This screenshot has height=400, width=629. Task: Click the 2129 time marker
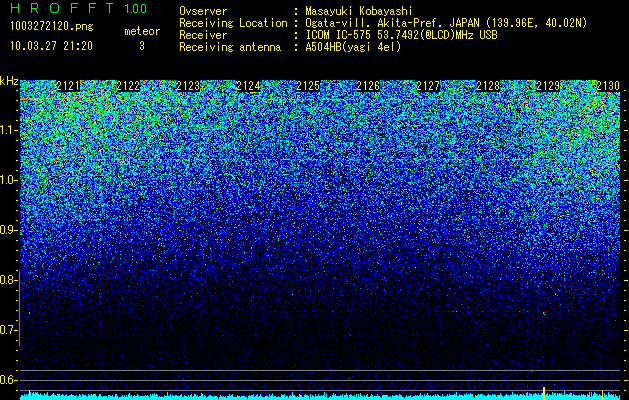click(548, 86)
